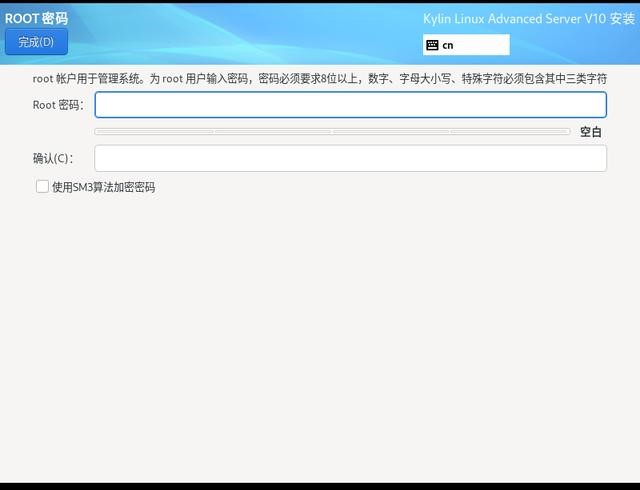The image size is (640, 490).
Task: Click the ROOT 密码 page title
Action: pos(36,18)
